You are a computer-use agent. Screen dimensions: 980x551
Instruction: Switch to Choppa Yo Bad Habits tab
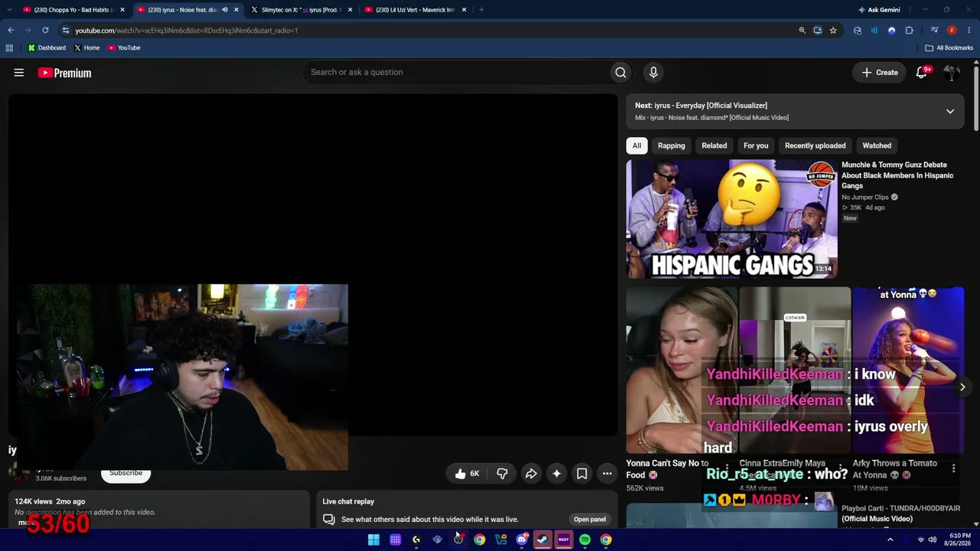pos(73,10)
